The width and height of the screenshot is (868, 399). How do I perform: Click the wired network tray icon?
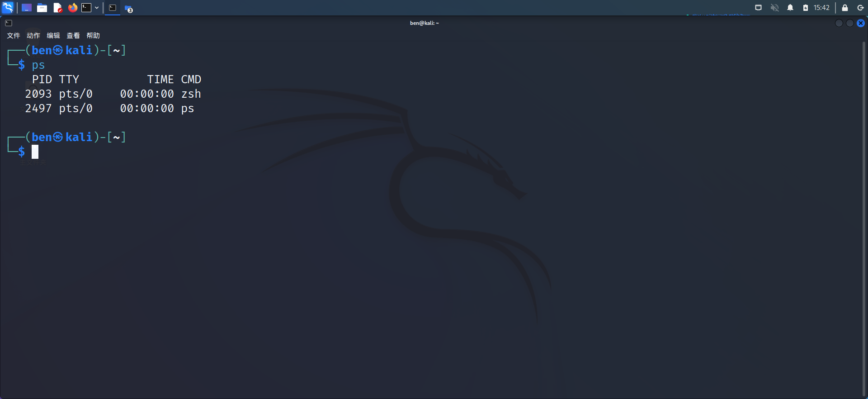pos(759,8)
